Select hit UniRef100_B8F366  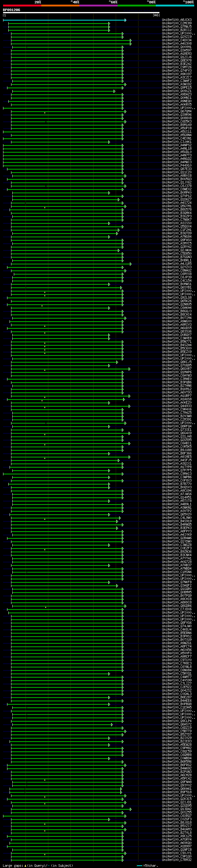(177, 454)
